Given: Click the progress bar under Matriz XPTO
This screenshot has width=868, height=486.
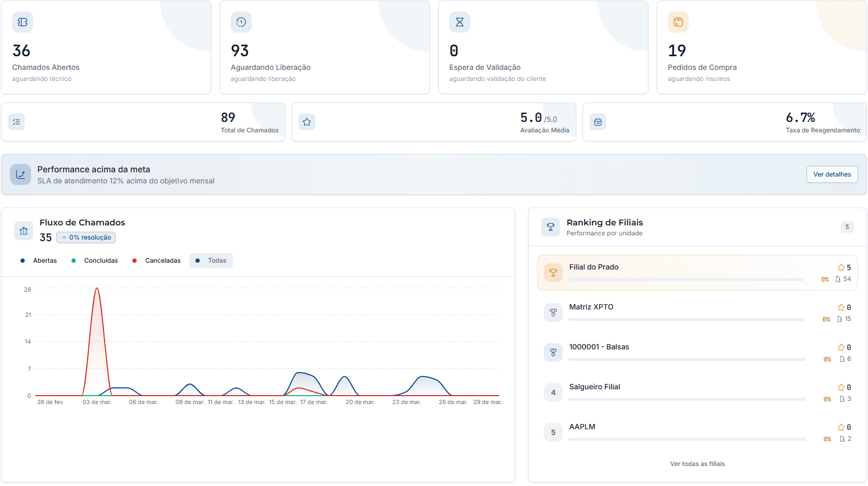Looking at the screenshot, I should (x=686, y=319).
